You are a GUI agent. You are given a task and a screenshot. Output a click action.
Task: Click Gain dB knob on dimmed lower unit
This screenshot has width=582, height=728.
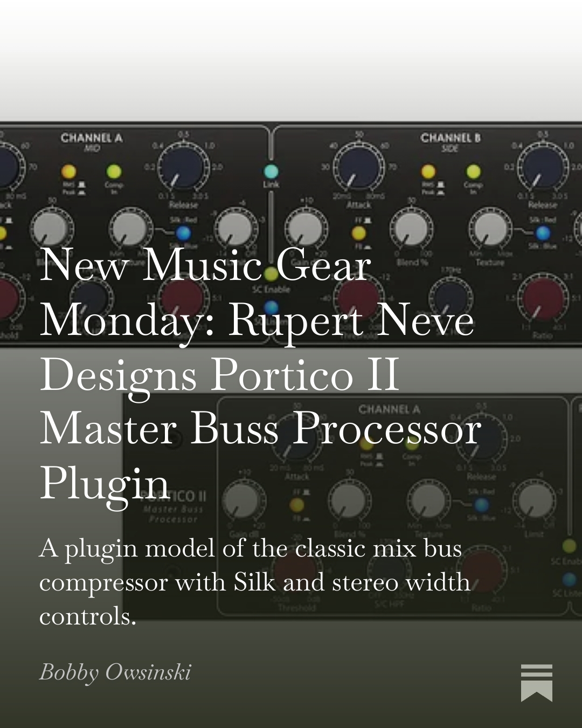click(x=244, y=502)
